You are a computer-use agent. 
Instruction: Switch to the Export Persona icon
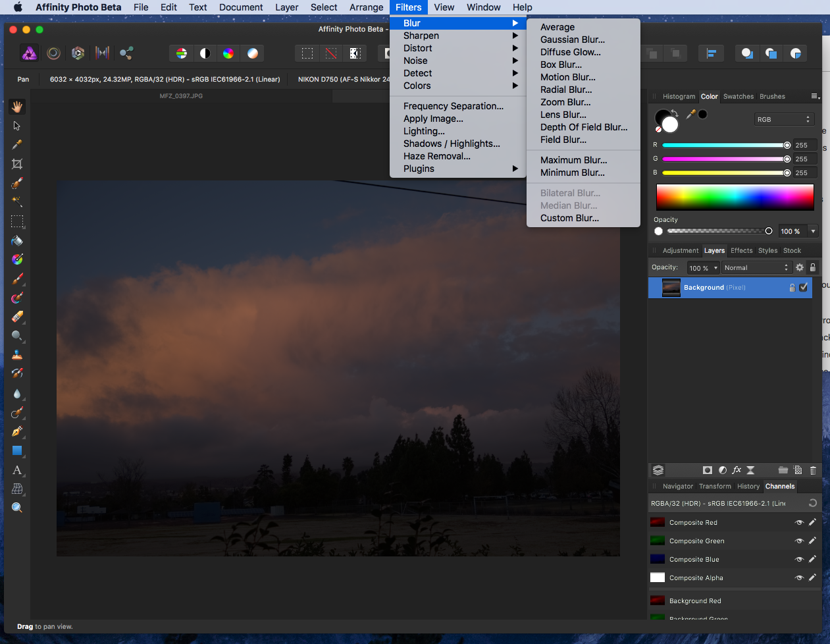tap(126, 53)
